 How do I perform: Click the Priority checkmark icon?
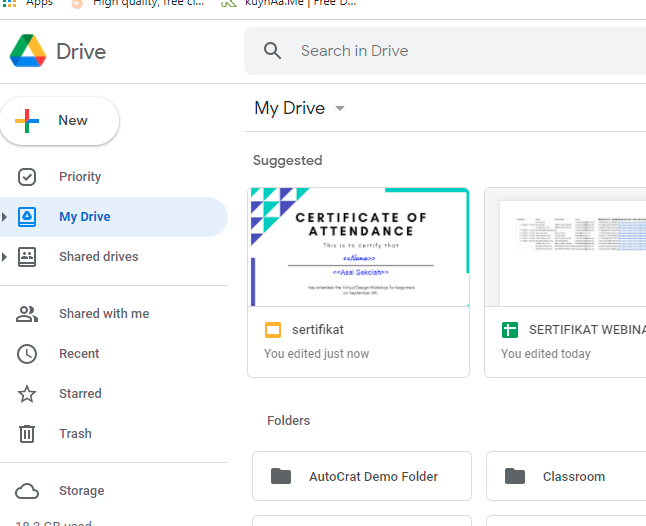(27, 177)
